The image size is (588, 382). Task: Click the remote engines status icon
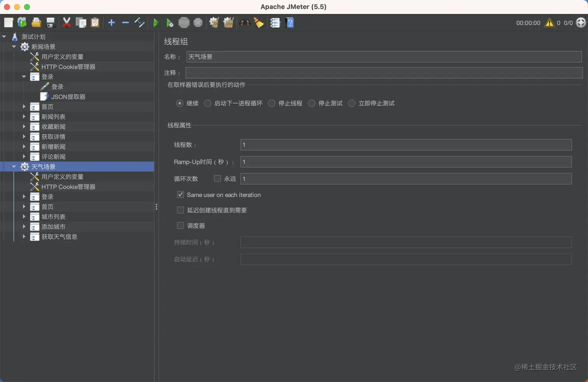(581, 23)
